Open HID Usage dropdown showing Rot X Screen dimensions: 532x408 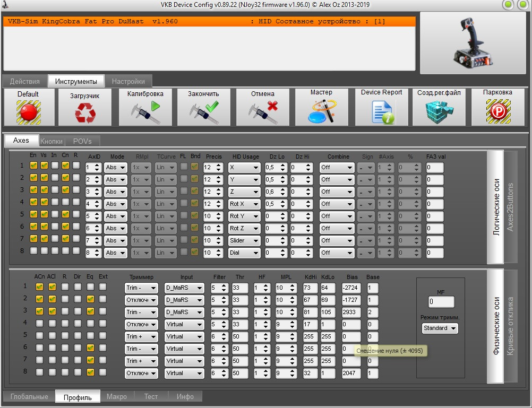[x=244, y=204]
